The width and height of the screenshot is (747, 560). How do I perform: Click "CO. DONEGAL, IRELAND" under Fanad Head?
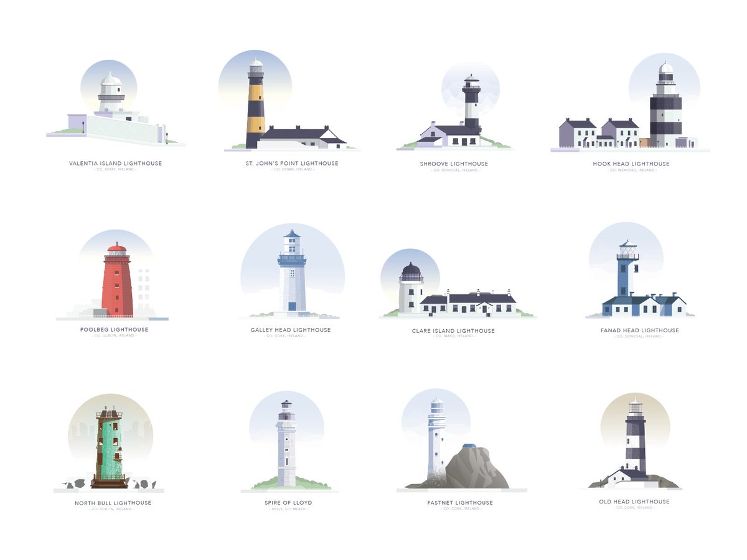(638, 336)
